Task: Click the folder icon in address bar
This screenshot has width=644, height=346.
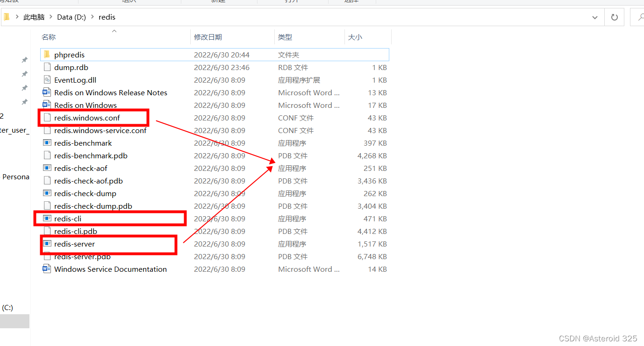Action: pos(7,17)
